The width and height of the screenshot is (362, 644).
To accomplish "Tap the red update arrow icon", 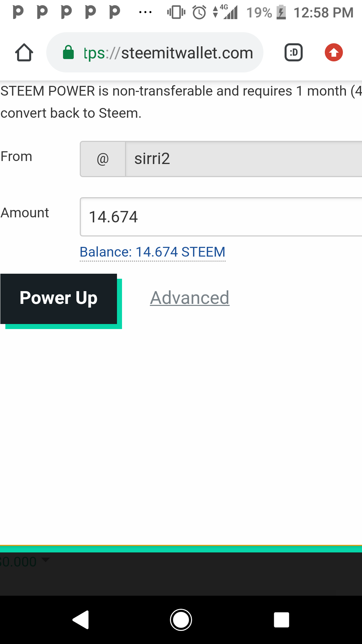I will point(334,53).
